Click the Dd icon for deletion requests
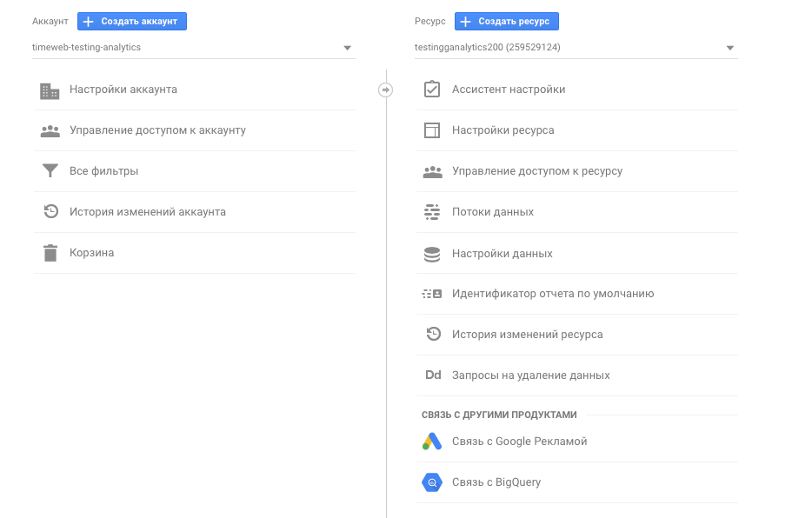Image resolution: width=812 pixels, height=518 pixels. (432, 375)
